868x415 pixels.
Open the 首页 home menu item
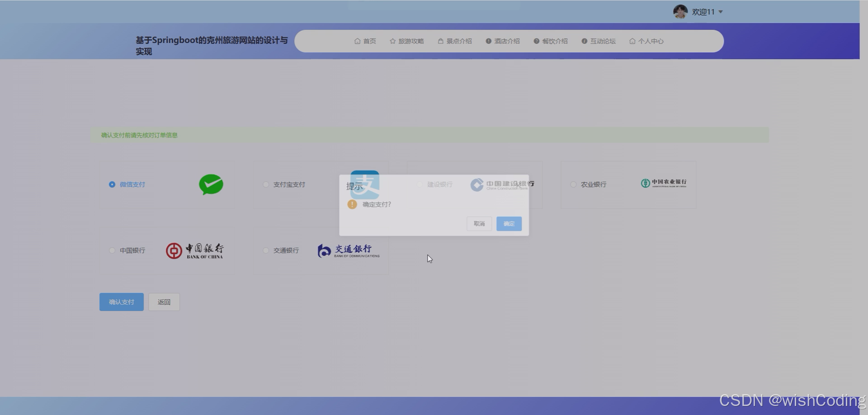[x=365, y=41]
